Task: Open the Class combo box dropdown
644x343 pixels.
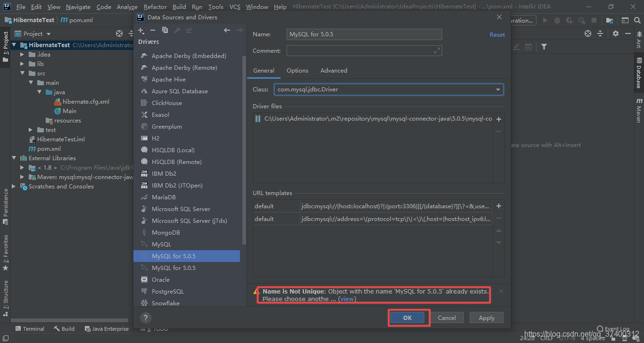Action: coord(498,89)
